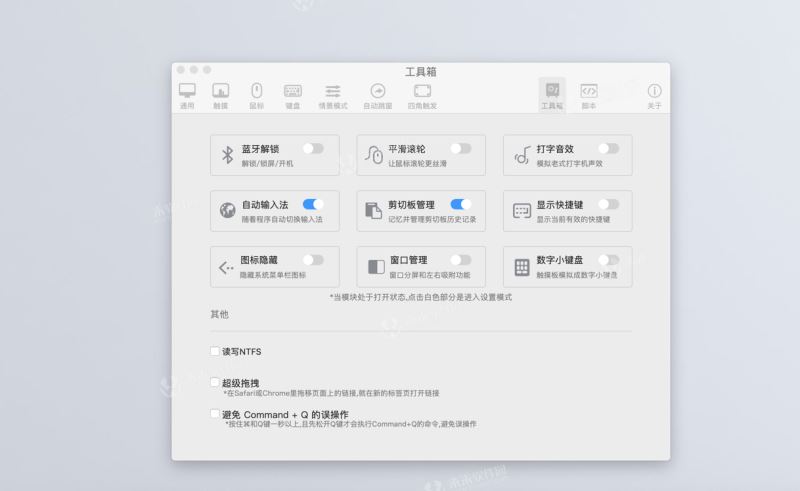The height and width of the screenshot is (491, 800).
Task: Check the 超级拖拽 super drag checkbox
Action: pyautogui.click(x=215, y=382)
